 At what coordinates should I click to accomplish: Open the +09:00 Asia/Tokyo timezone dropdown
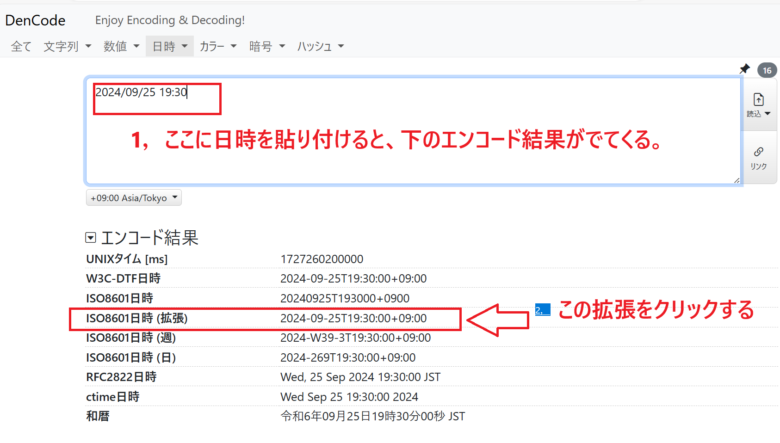[x=134, y=199]
